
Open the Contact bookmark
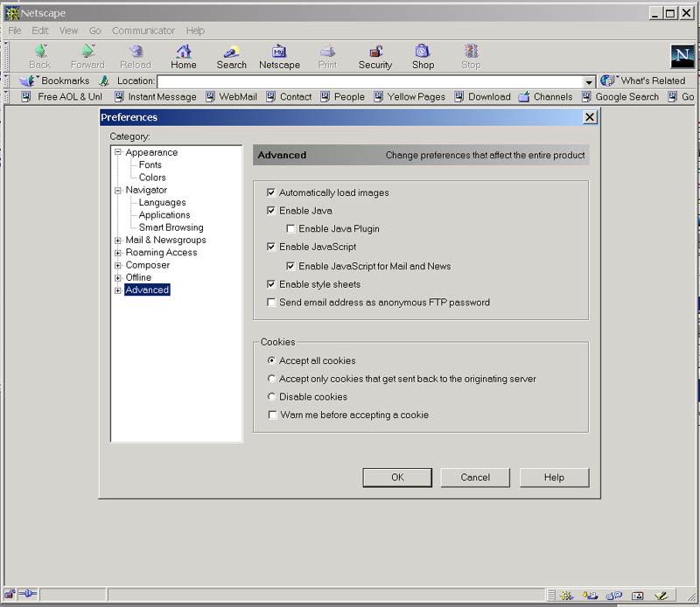[x=289, y=97]
